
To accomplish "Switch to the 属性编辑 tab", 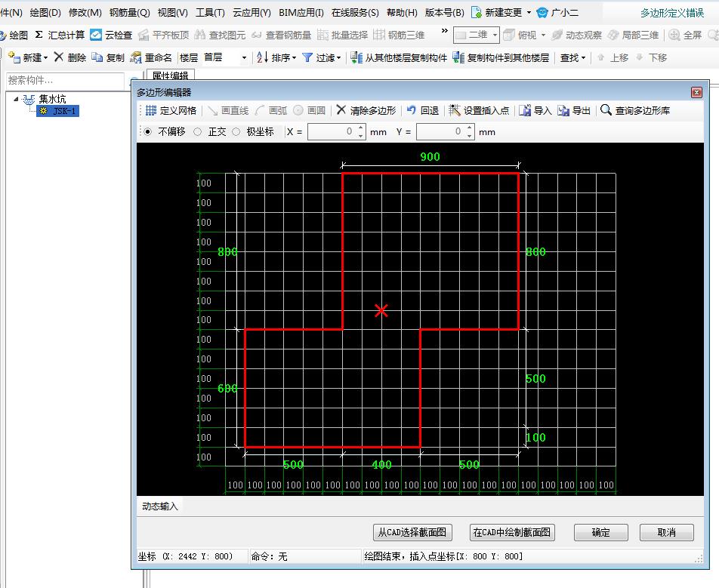I will pos(171,75).
